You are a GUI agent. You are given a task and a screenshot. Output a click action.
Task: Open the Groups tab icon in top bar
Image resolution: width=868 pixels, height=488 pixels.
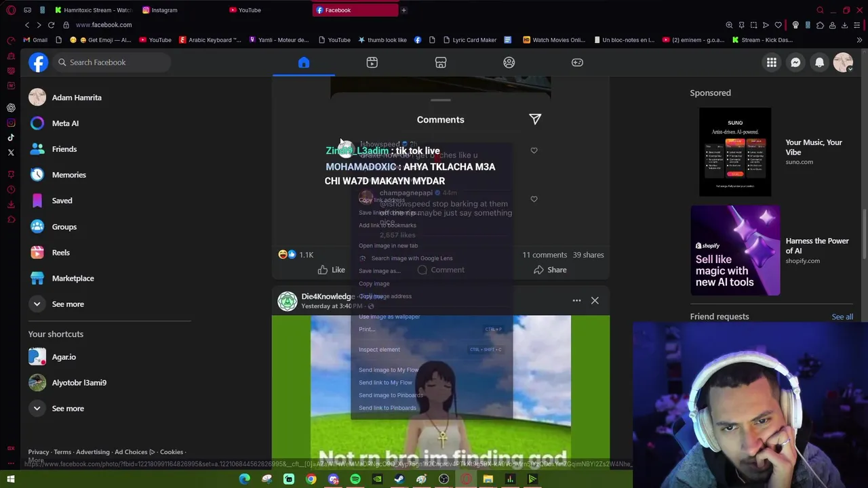click(509, 62)
